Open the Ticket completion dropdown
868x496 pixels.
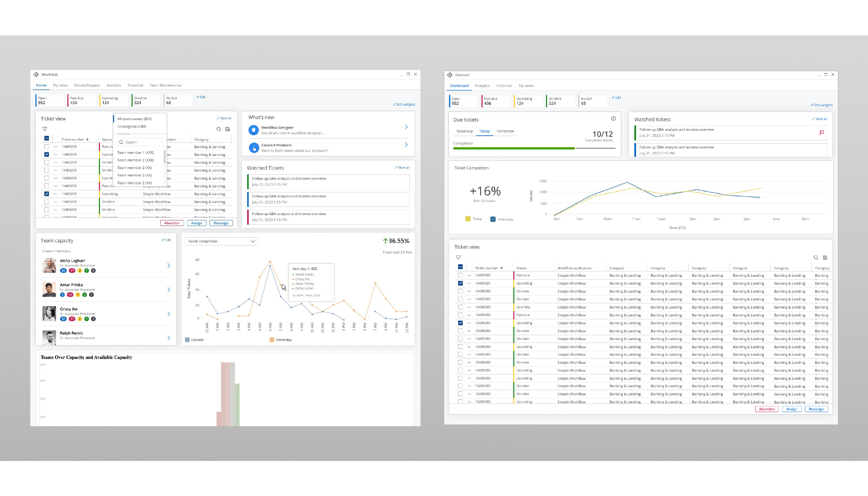click(221, 241)
